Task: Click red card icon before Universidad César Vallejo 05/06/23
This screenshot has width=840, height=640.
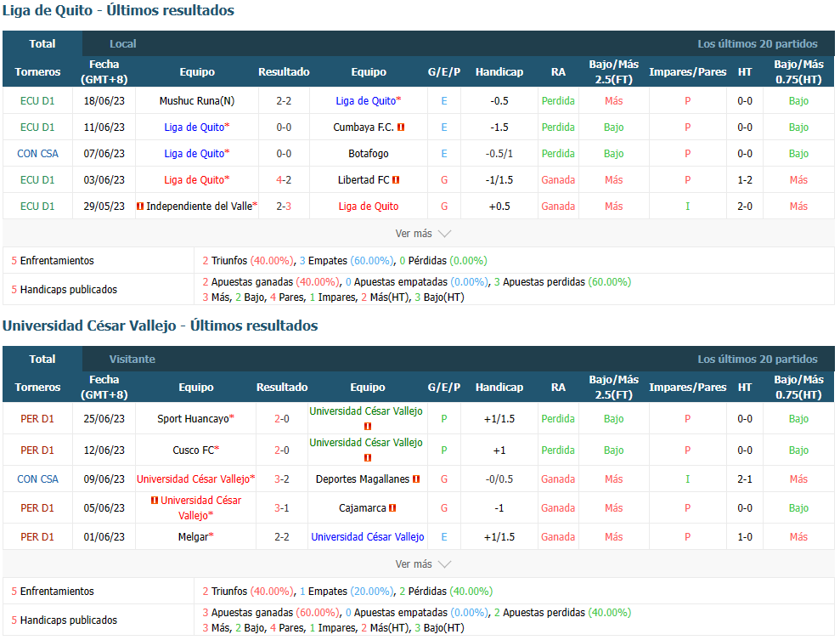Action: (x=155, y=500)
